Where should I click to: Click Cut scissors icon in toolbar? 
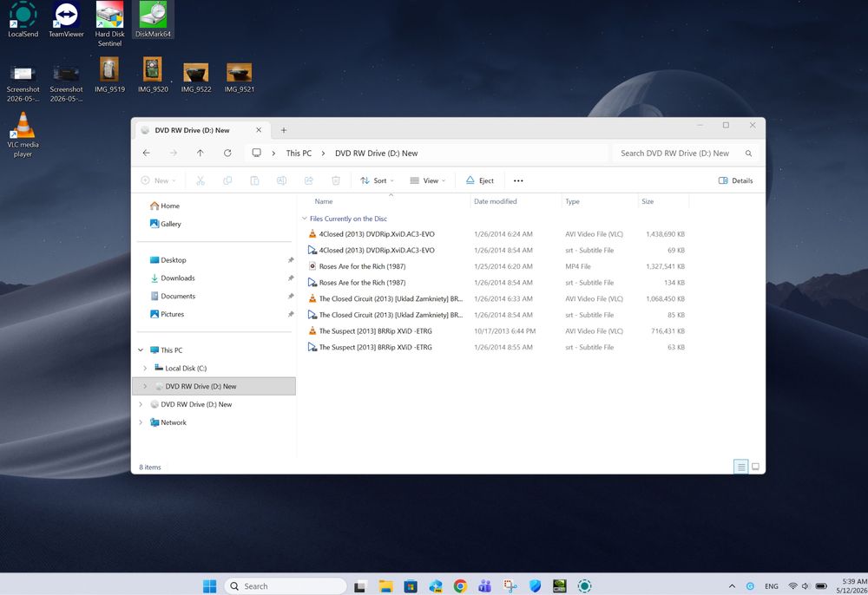[x=201, y=180]
